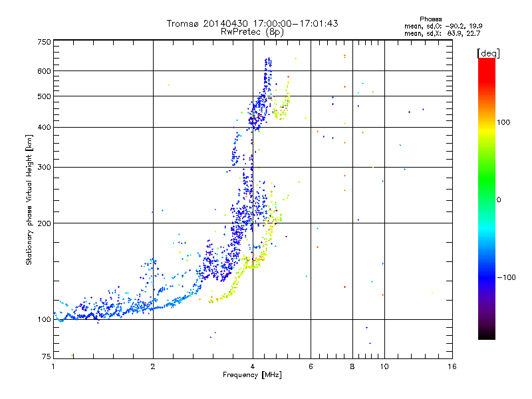
Task: Click the "mean, sd,O: -90.2, 19.9" line
Action: 443,26
